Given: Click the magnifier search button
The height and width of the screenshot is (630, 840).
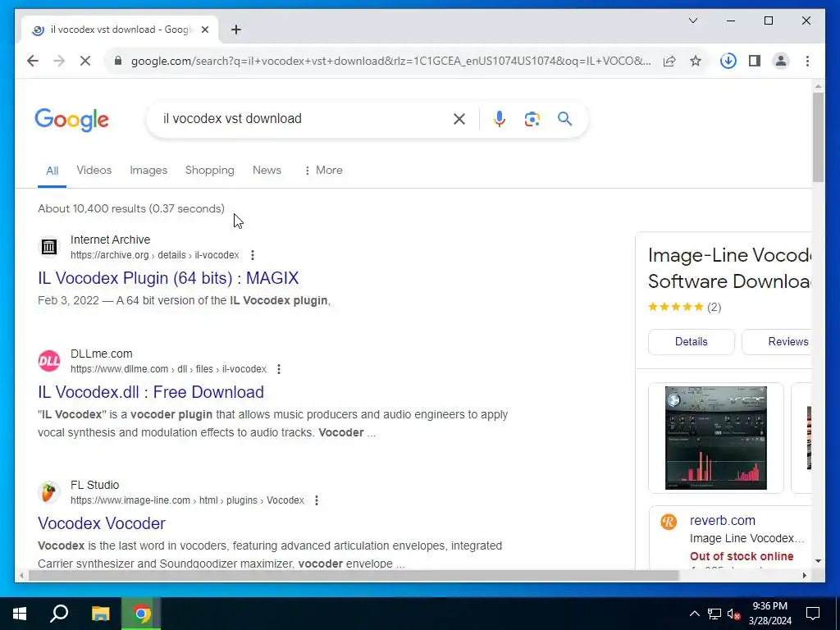Looking at the screenshot, I should pos(564,119).
